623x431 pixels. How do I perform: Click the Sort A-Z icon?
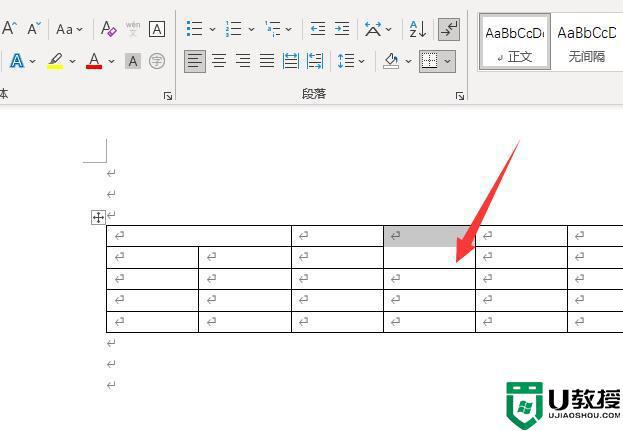pyautogui.click(x=418, y=29)
